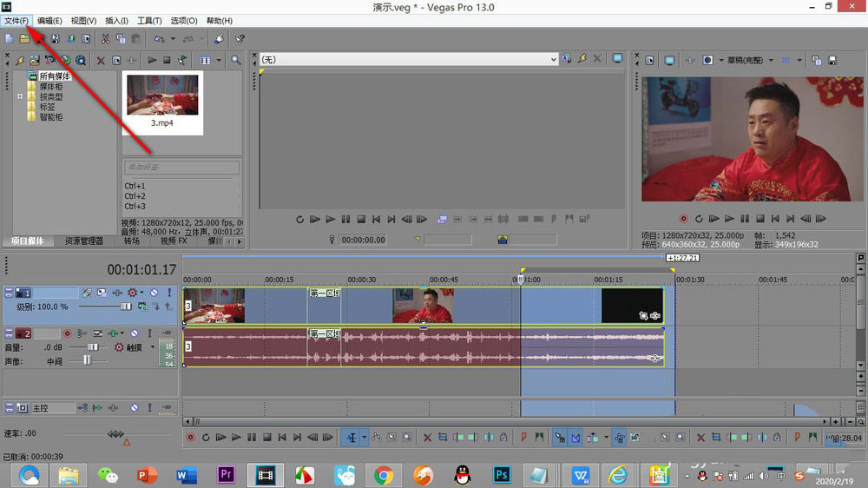Play the clip in the Trimmer transport
The height and width of the screenshot is (488, 868).
(331, 220)
